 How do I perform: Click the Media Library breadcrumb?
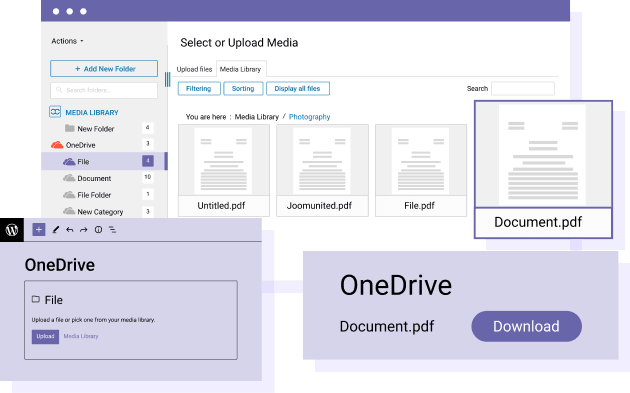[x=257, y=117]
